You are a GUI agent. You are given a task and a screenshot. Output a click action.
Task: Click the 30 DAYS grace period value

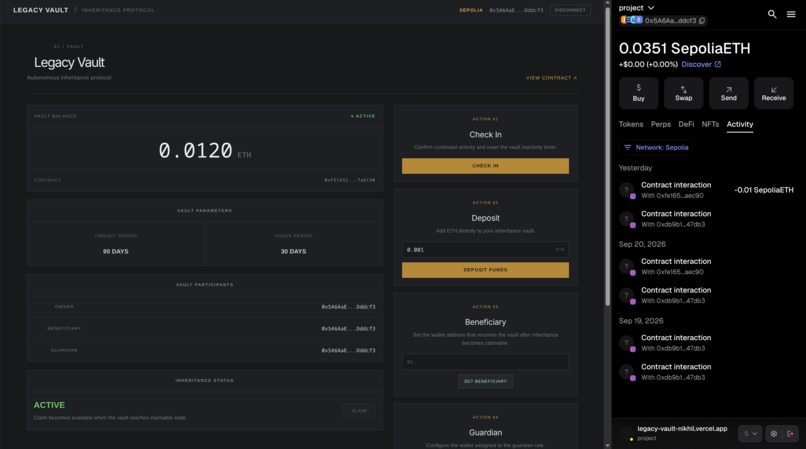294,252
